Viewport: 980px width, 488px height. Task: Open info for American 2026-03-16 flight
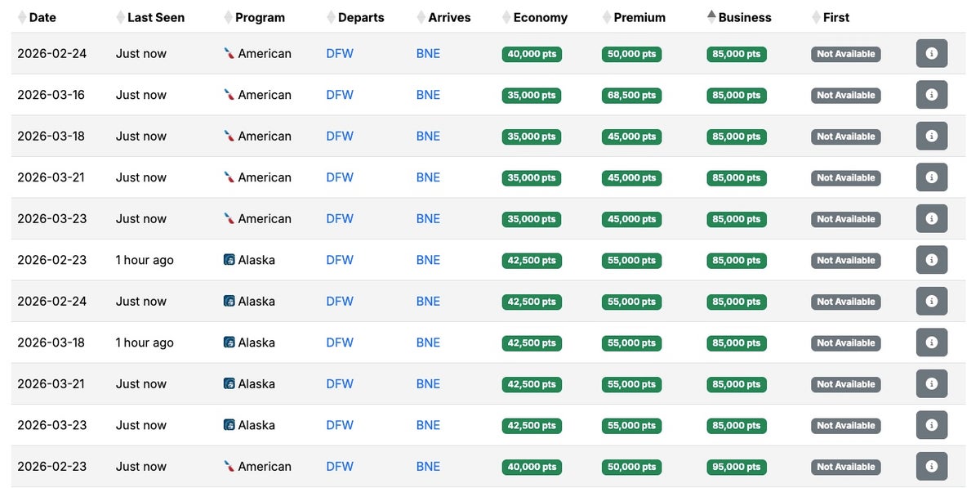click(931, 95)
